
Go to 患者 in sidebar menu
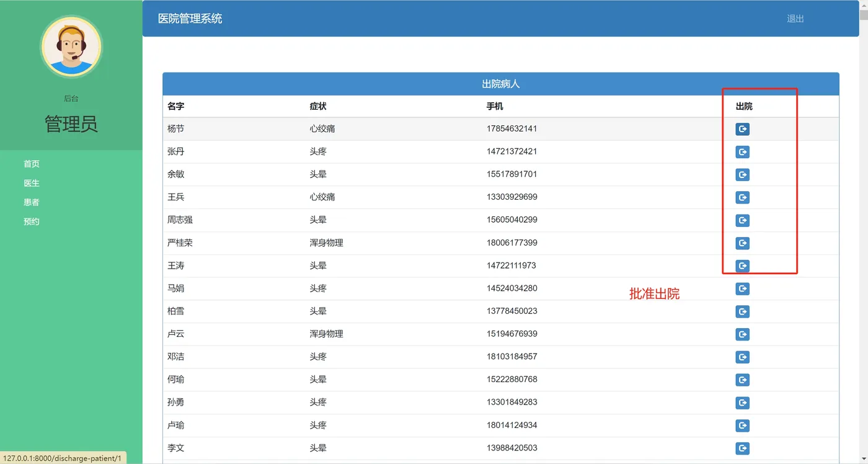32,202
